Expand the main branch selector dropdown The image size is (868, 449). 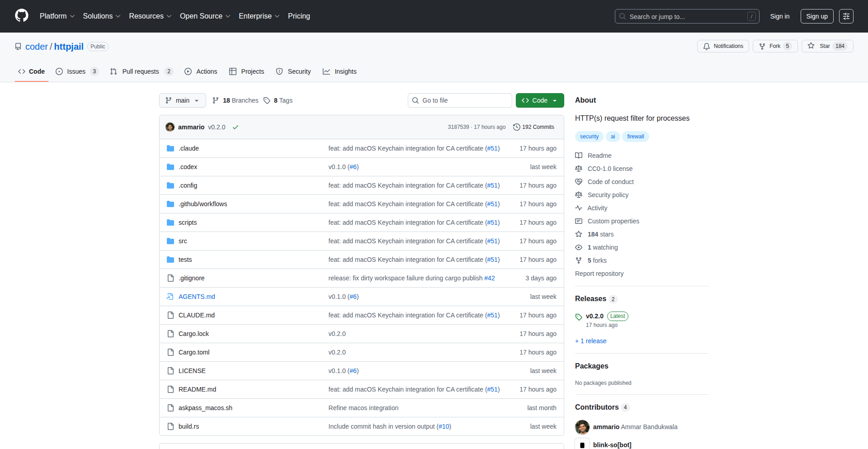pyautogui.click(x=182, y=100)
